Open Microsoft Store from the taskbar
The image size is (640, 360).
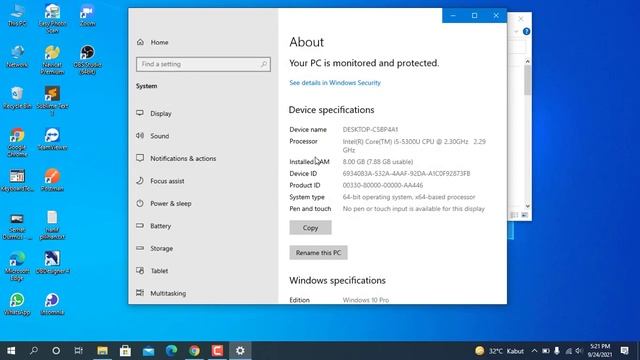pos(125,351)
